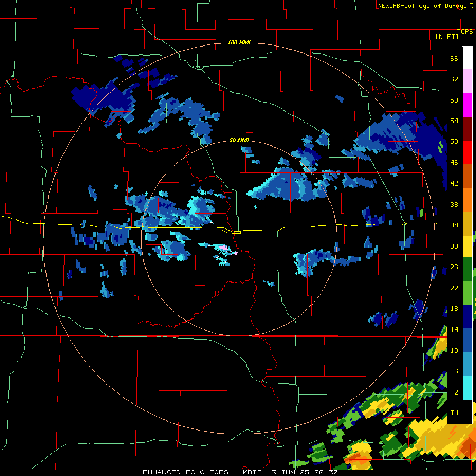Image resolution: width=476 pixels, height=476 pixels.
Task: Click the 38 value in legend
Action: click(x=454, y=204)
